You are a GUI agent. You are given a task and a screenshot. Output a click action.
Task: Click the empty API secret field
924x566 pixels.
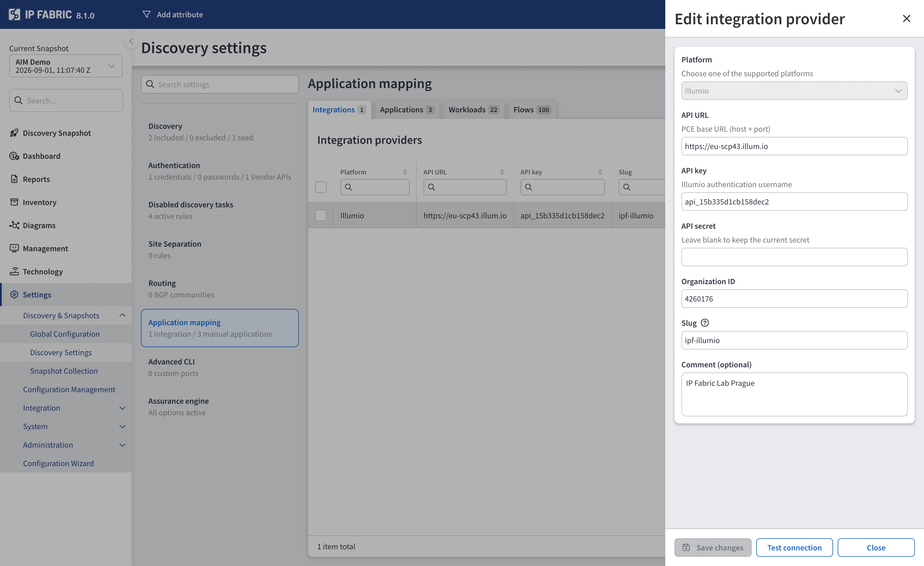click(794, 257)
